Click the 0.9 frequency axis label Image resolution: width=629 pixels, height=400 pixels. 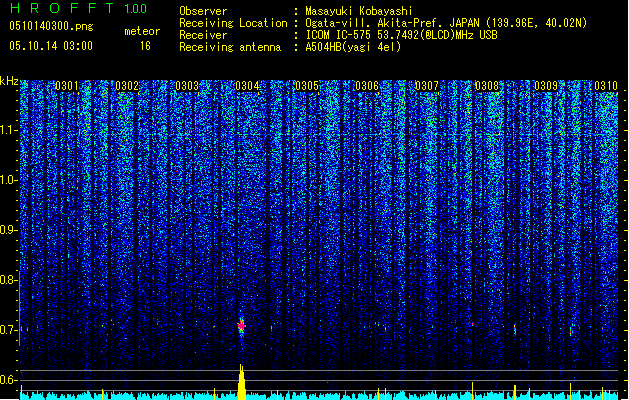click(x=9, y=230)
